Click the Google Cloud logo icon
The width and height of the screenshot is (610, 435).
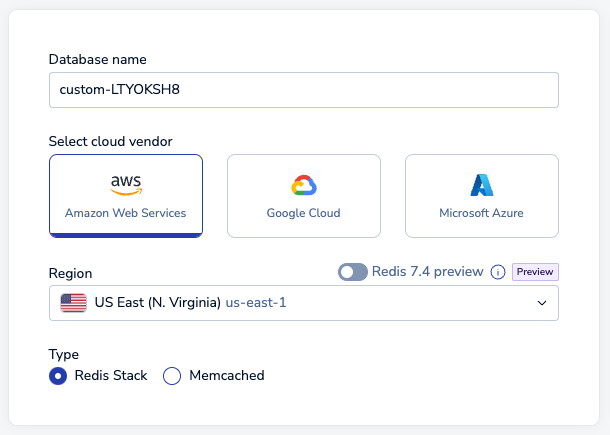(x=304, y=185)
